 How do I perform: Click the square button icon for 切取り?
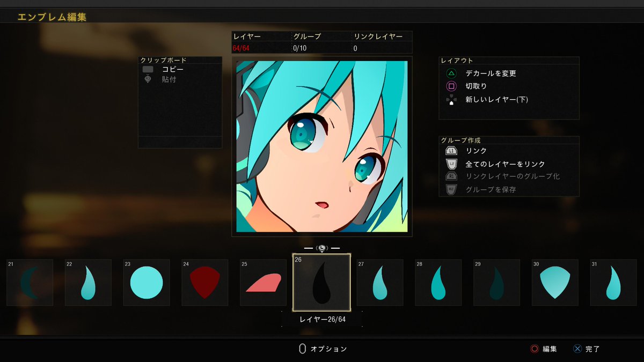[451, 86]
